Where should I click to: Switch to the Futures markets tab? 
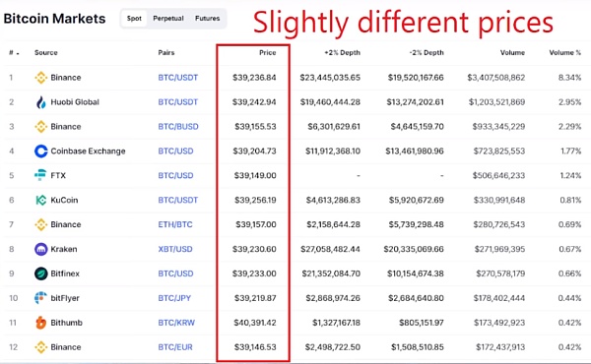pos(207,19)
